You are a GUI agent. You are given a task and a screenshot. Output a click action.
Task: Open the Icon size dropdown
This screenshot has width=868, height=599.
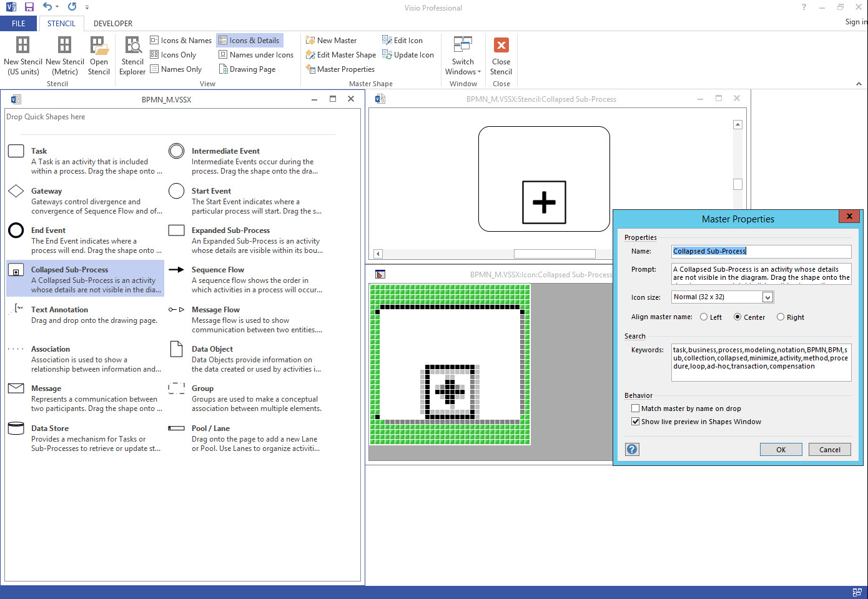(767, 297)
